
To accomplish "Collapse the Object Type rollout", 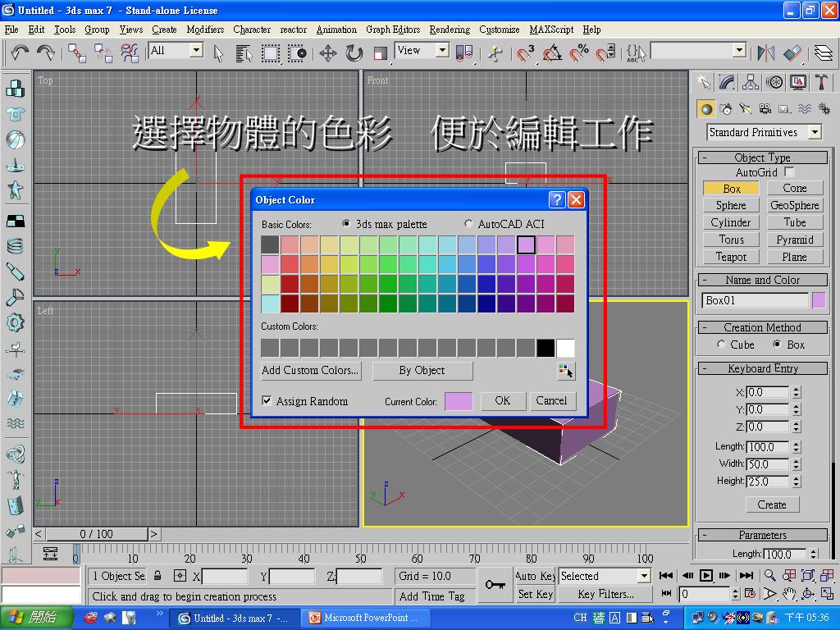I will click(763, 157).
